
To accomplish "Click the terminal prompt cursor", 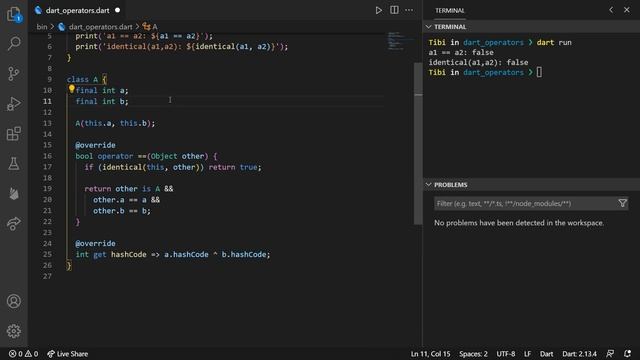I will click(539, 72).
